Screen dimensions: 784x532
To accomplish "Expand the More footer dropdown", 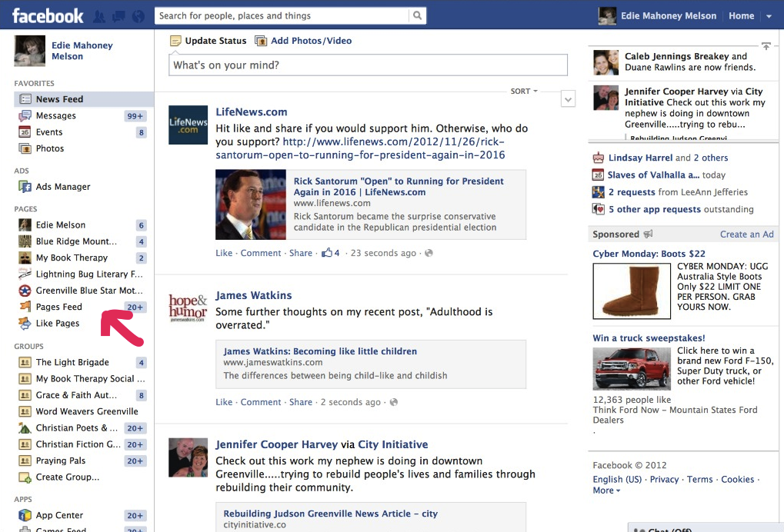I will (x=606, y=490).
